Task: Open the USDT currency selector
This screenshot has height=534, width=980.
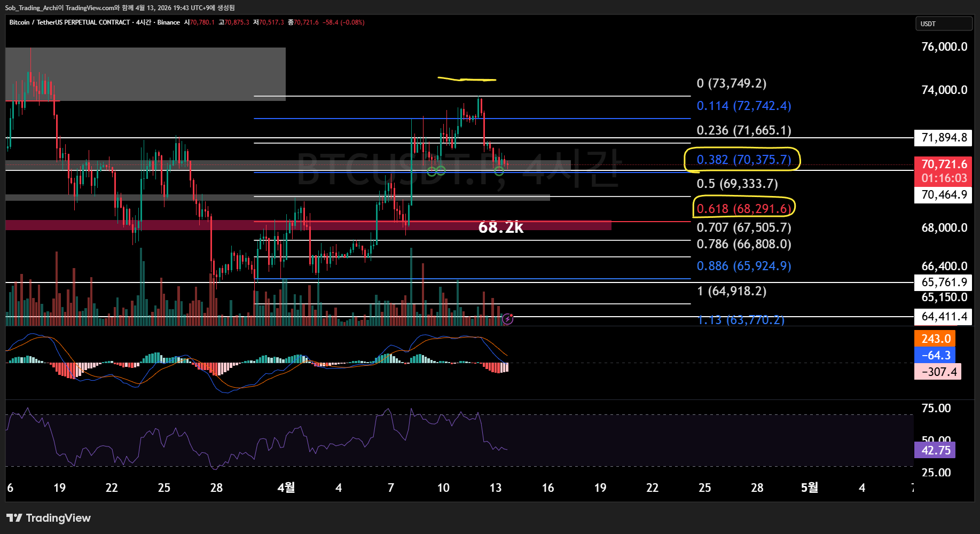Action: 944,23
